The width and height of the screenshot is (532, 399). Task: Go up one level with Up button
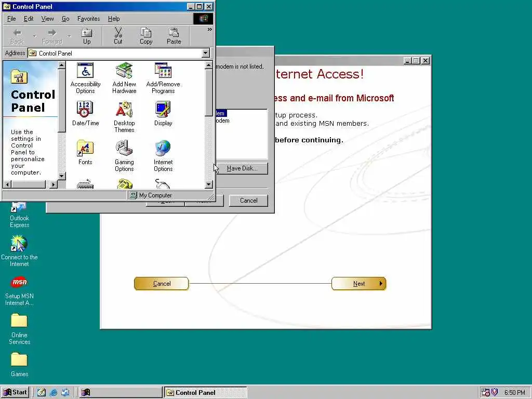pyautogui.click(x=87, y=36)
